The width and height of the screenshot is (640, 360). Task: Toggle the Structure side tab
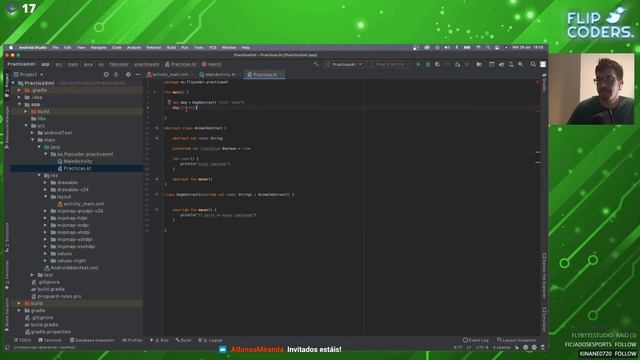click(7, 238)
